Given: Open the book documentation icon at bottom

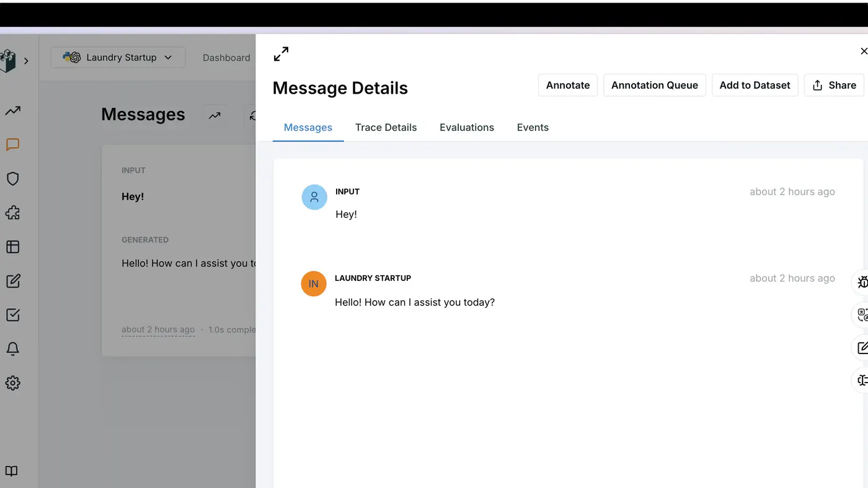Looking at the screenshot, I should click(12, 471).
